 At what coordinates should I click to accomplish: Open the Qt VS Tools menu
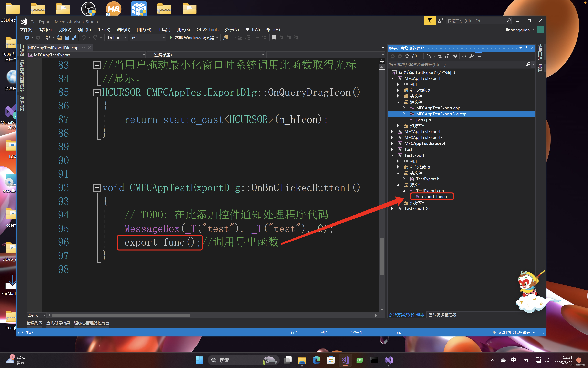point(207,30)
